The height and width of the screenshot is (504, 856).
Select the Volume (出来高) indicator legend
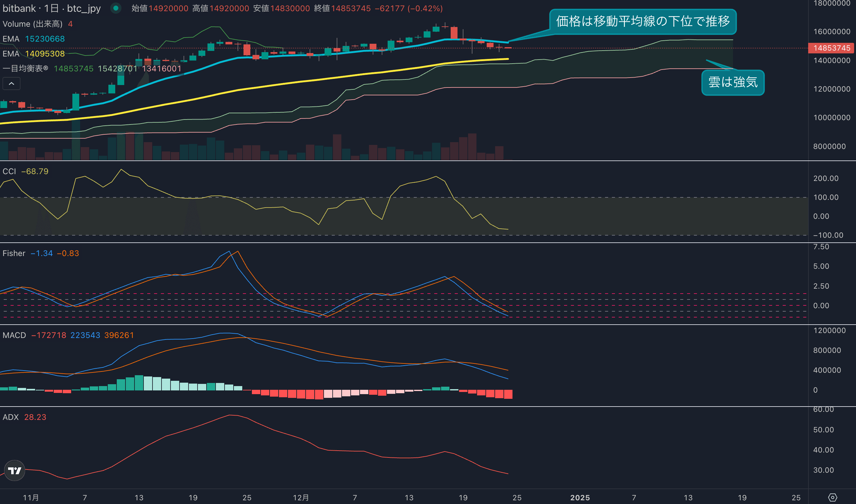[x=33, y=24]
